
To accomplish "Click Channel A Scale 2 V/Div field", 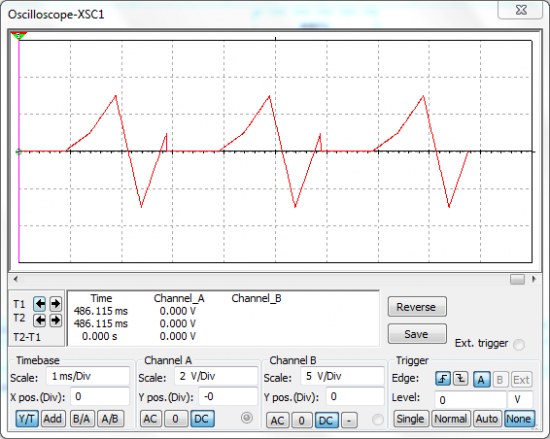I will [x=216, y=376].
